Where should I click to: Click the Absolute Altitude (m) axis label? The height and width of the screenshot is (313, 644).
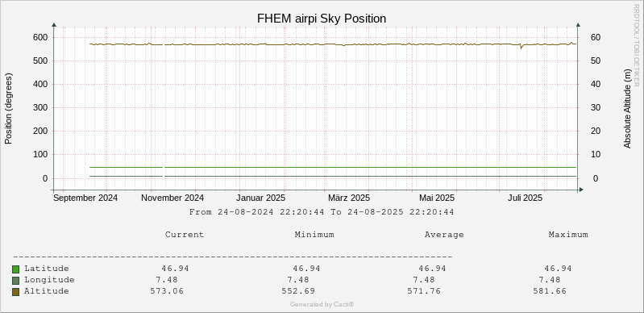[x=627, y=109]
